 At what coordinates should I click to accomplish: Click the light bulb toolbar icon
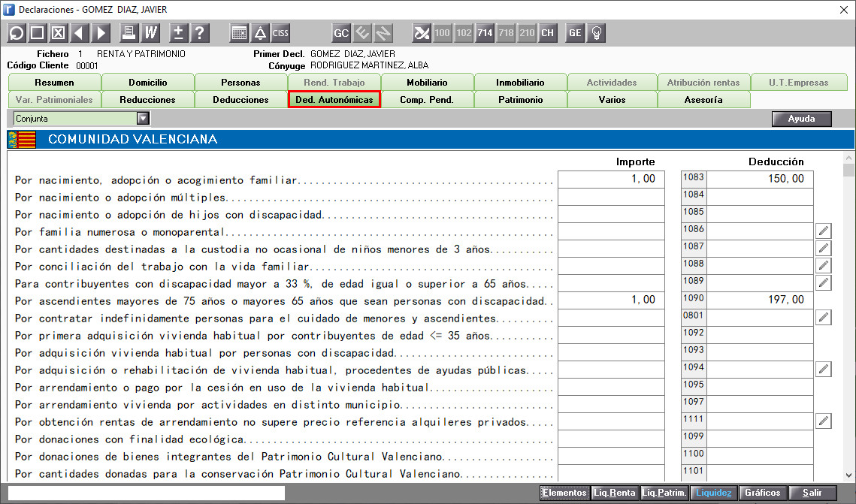click(596, 33)
